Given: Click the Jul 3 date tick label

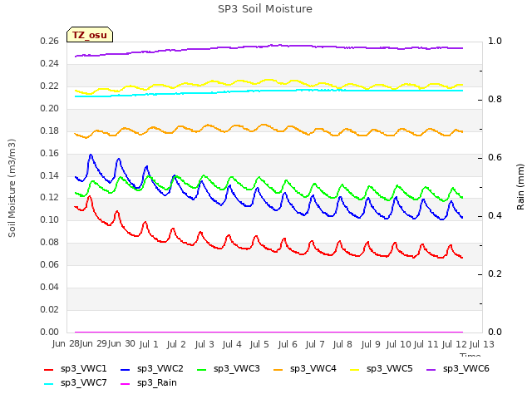Looking at the screenshot, I should pyautogui.click(x=204, y=344).
